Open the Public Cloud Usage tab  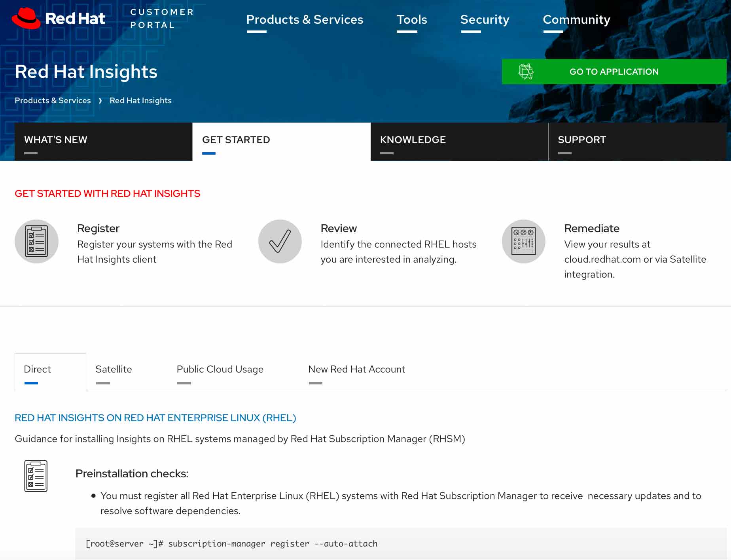coord(220,369)
